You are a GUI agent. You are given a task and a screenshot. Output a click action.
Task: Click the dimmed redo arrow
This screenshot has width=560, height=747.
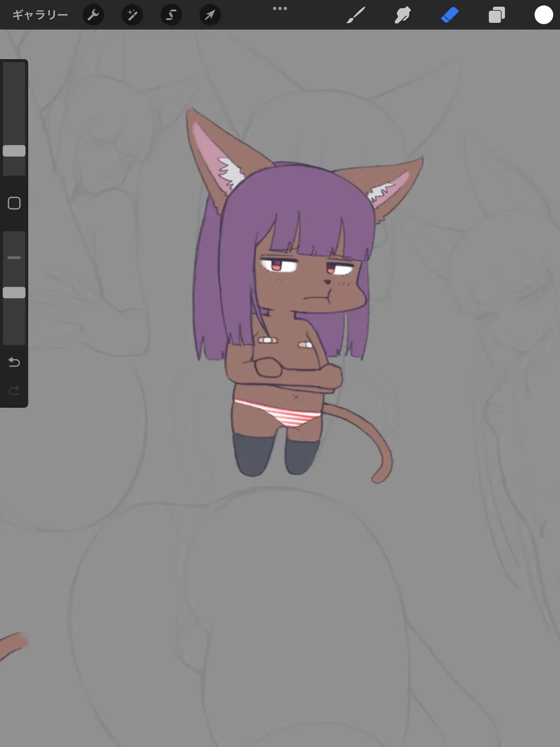14,390
